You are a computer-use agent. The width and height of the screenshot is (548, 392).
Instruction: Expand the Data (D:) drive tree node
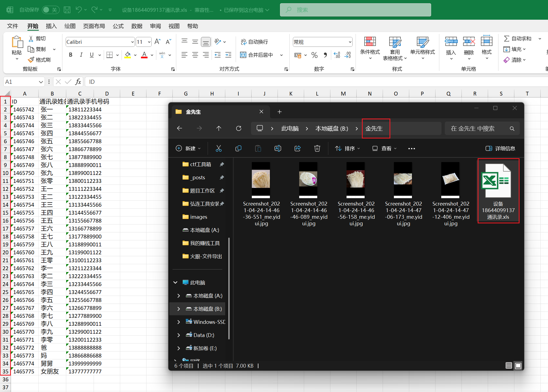[178, 335]
